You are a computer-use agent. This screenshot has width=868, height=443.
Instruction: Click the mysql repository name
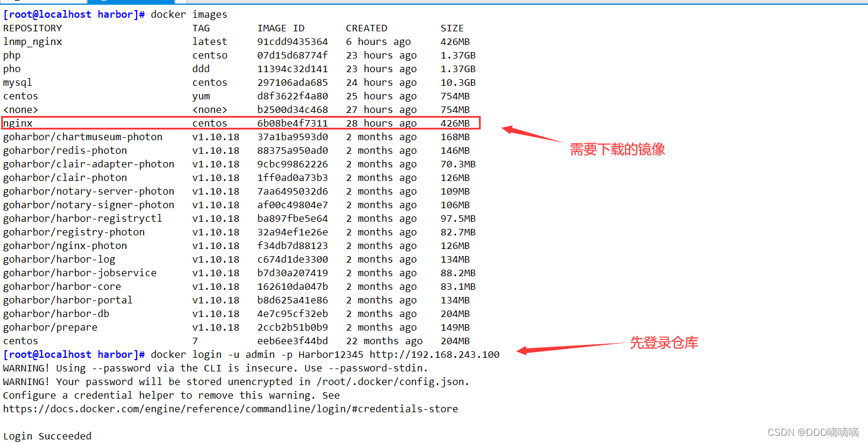(x=18, y=83)
